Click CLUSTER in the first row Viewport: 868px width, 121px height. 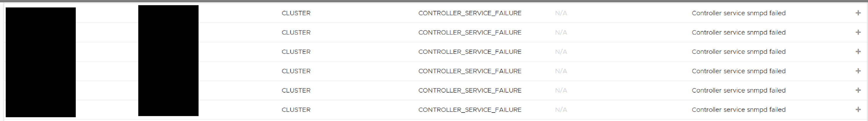pos(296,13)
